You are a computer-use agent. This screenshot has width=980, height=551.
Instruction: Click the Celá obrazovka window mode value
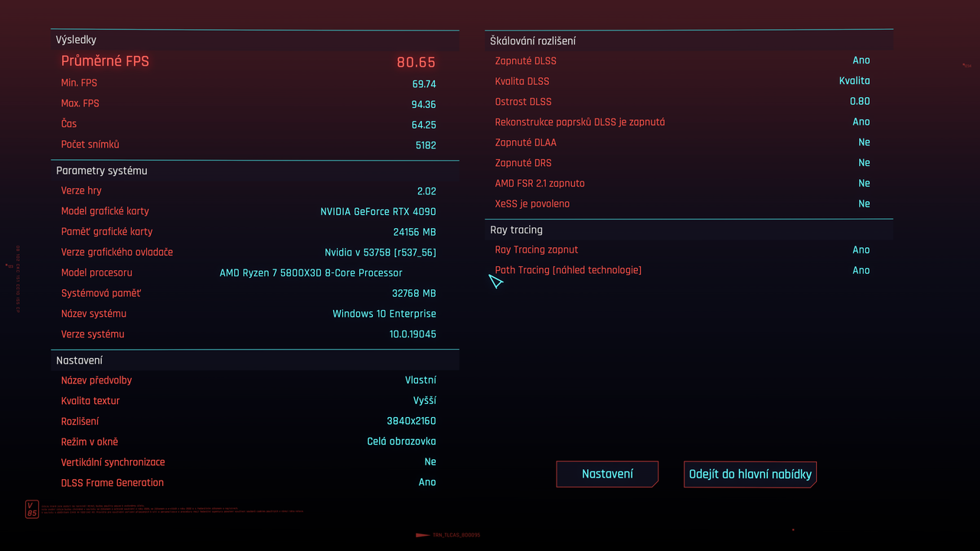tap(402, 442)
